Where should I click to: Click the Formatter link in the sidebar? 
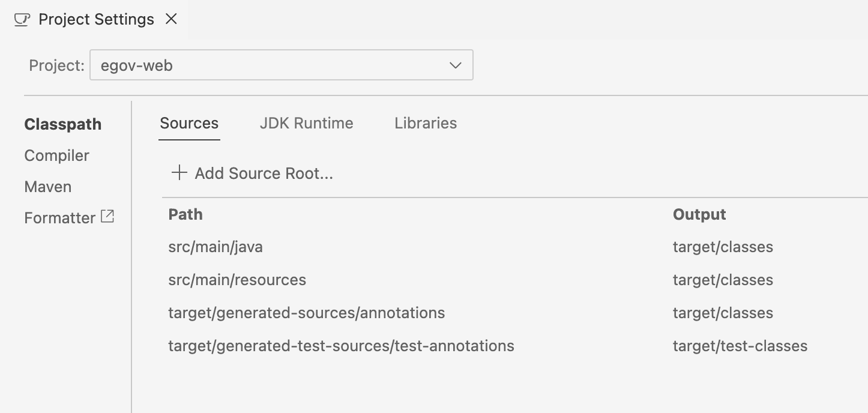click(59, 217)
